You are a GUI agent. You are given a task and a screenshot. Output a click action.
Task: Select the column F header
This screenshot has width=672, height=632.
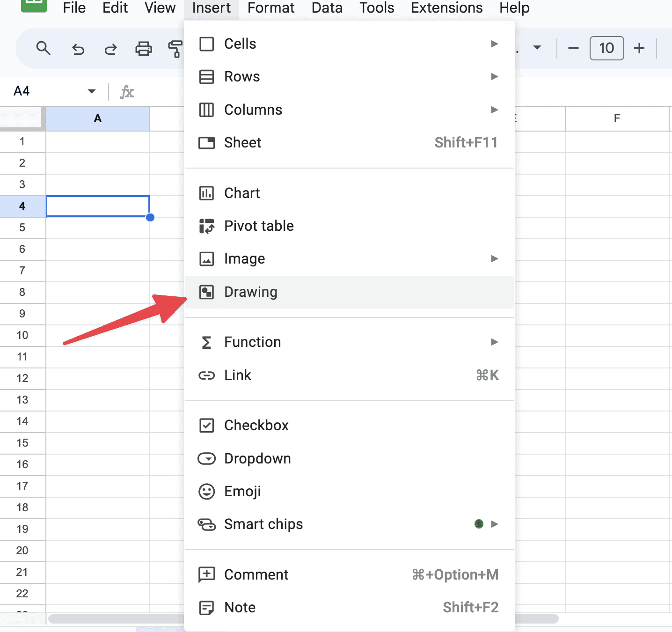[617, 118]
